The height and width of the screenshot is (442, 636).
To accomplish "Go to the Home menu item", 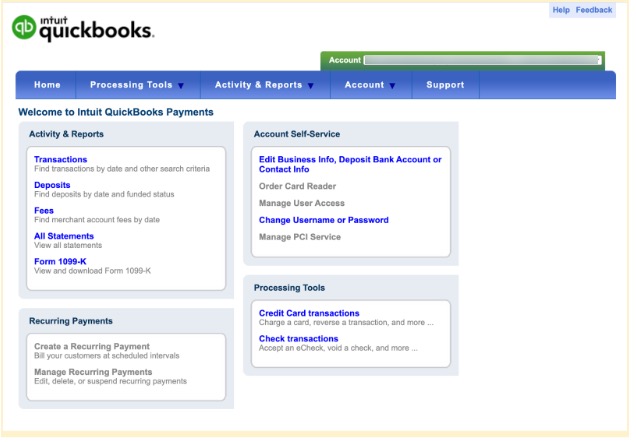I will click(x=47, y=85).
